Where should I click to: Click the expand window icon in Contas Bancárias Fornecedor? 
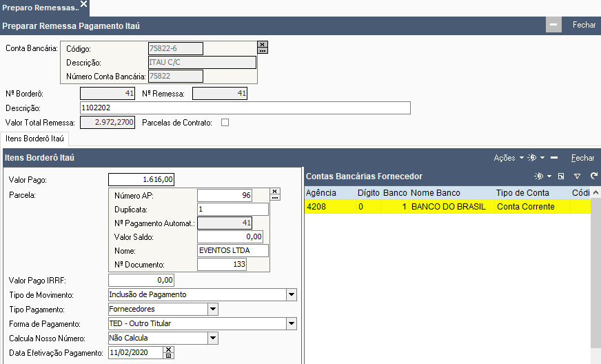click(561, 176)
